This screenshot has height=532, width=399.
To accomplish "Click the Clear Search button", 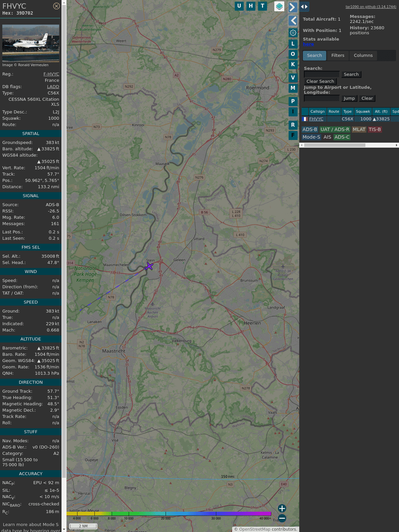I will [x=320, y=81].
